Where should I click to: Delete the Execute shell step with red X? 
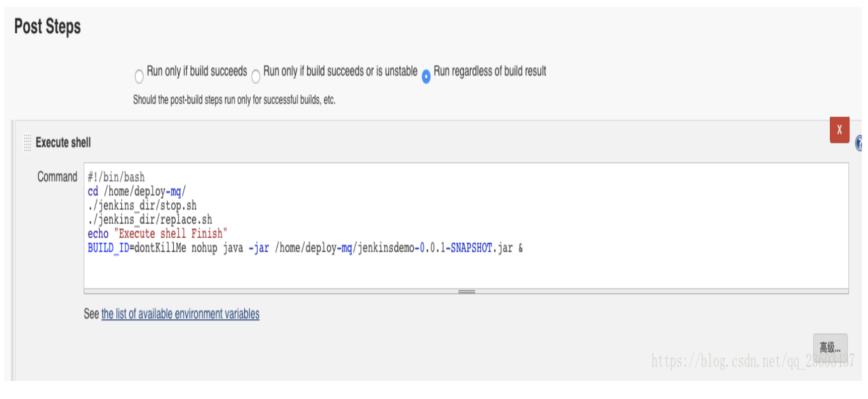pyautogui.click(x=839, y=130)
